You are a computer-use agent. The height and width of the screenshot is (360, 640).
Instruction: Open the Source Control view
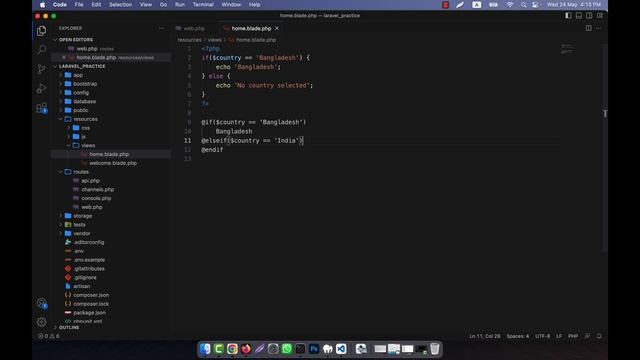pos(41,69)
